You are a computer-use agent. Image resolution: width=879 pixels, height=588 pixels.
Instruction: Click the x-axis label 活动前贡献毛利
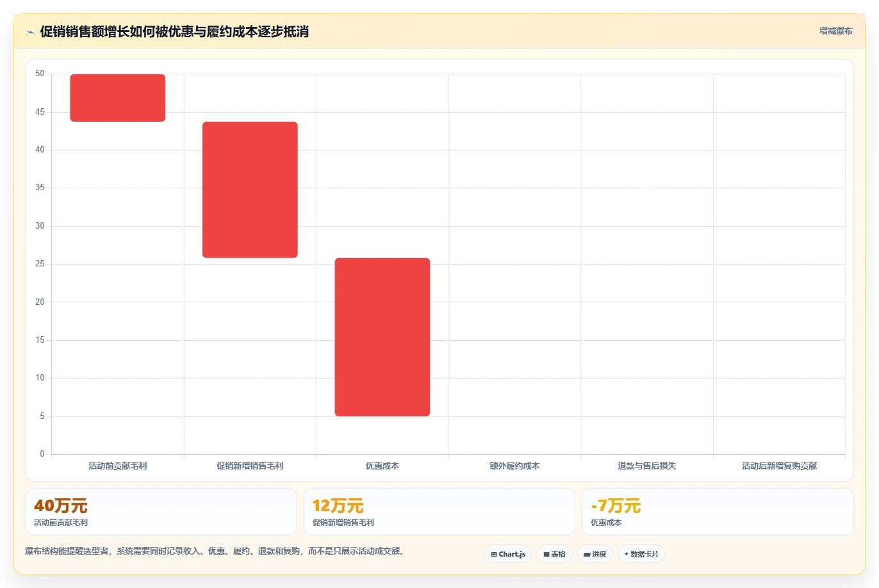(x=118, y=466)
